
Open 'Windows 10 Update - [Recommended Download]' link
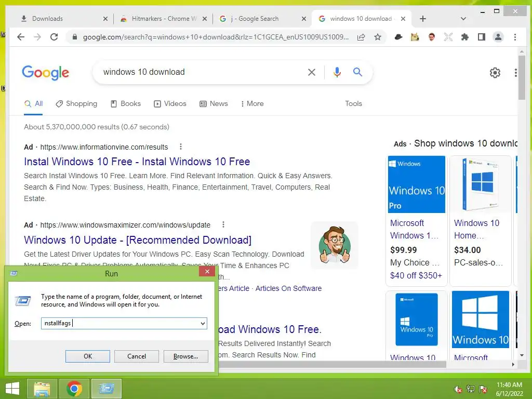click(138, 240)
